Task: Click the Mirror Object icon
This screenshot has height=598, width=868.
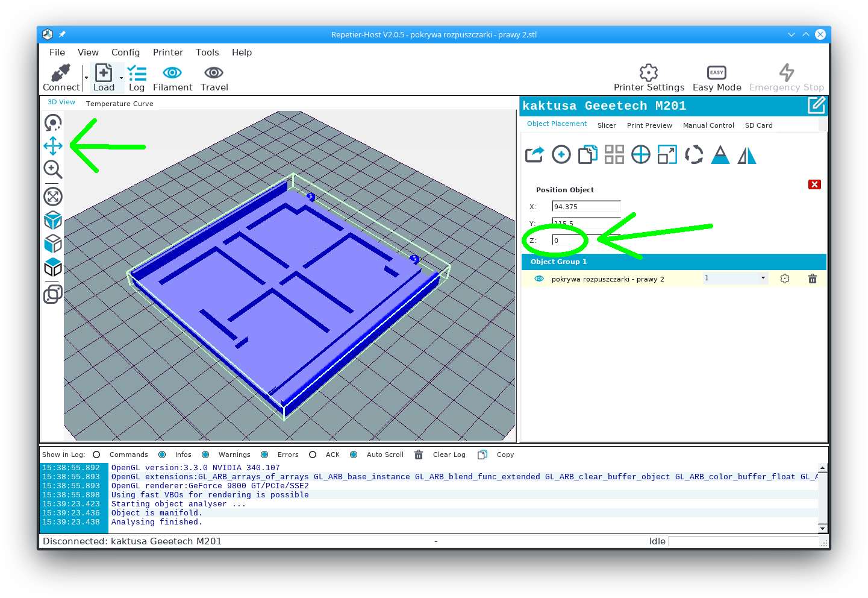Action: [x=746, y=155]
